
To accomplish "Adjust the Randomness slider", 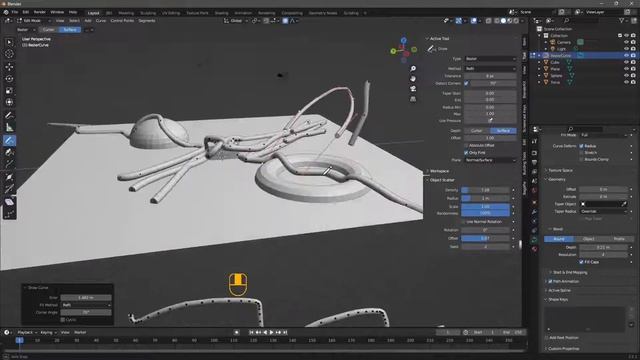I will point(485,213).
